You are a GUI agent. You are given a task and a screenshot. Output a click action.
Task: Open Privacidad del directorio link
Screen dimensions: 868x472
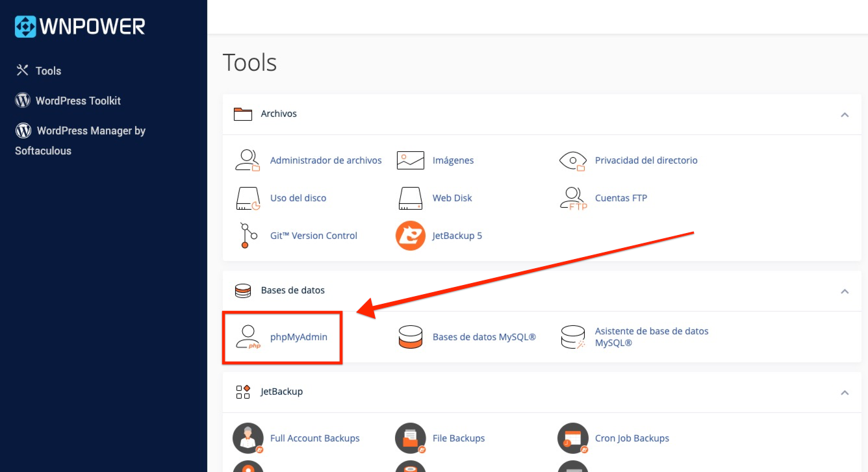pyautogui.click(x=646, y=160)
